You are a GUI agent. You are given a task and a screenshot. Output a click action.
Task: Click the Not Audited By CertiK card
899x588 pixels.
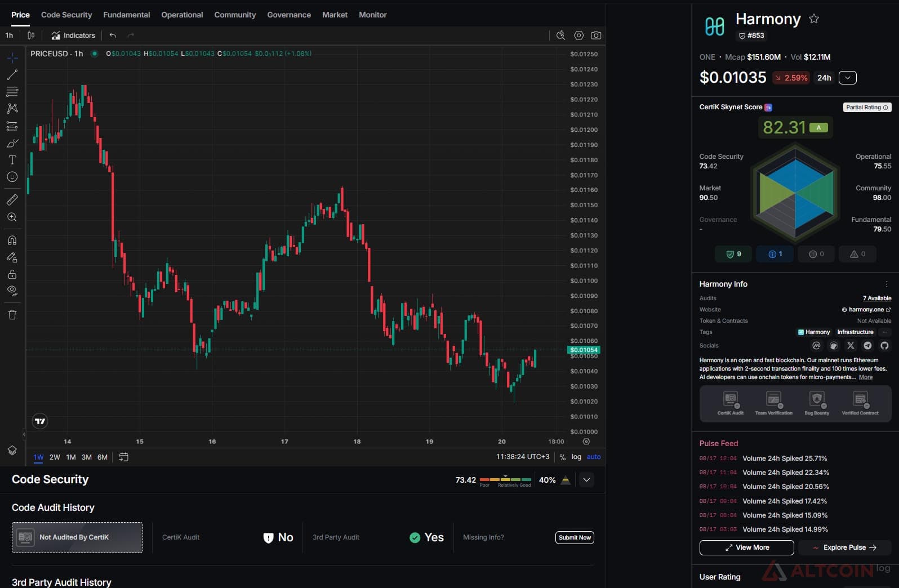[77, 537]
